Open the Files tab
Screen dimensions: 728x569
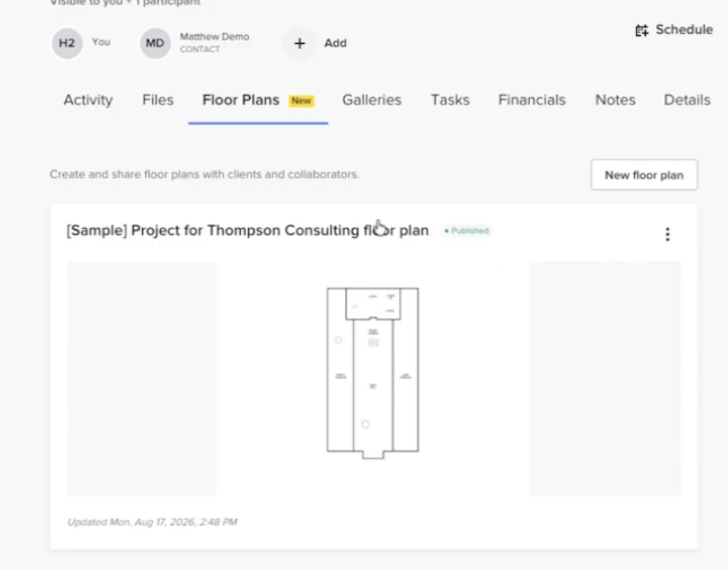coord(158,100)
